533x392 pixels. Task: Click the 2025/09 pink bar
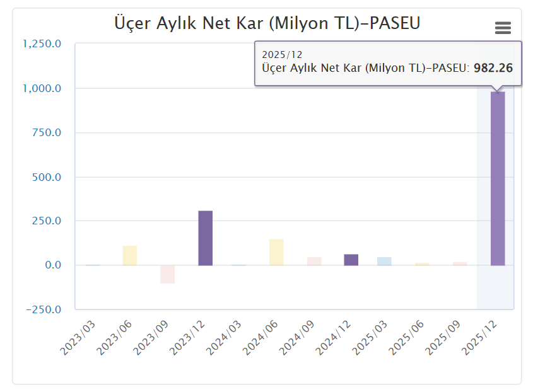[x=460, y=263]
